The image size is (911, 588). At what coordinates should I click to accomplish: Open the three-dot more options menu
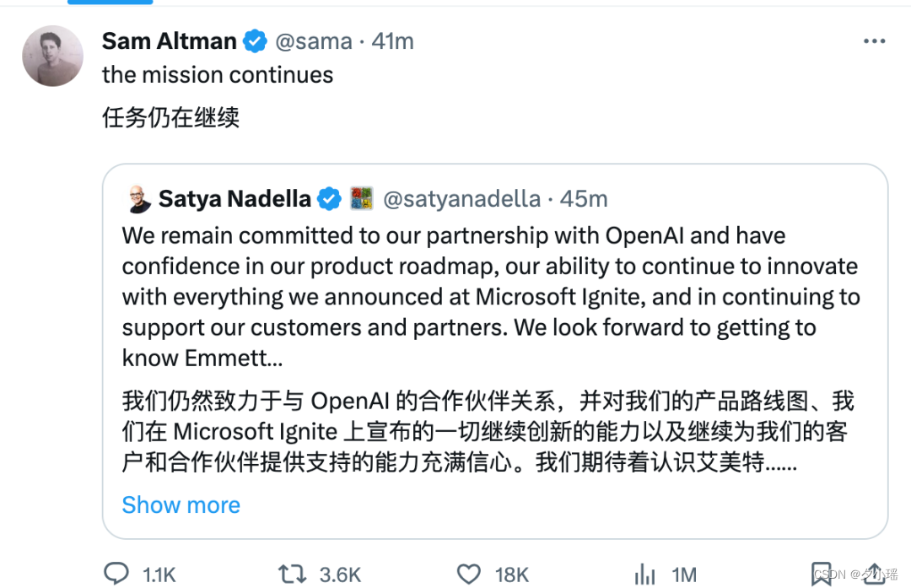(875, 40)
